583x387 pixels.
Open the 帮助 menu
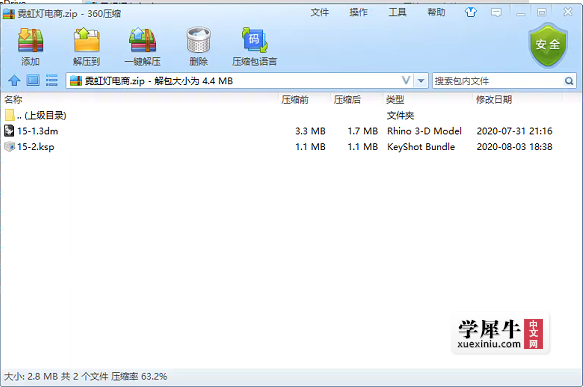pos(436,12)
